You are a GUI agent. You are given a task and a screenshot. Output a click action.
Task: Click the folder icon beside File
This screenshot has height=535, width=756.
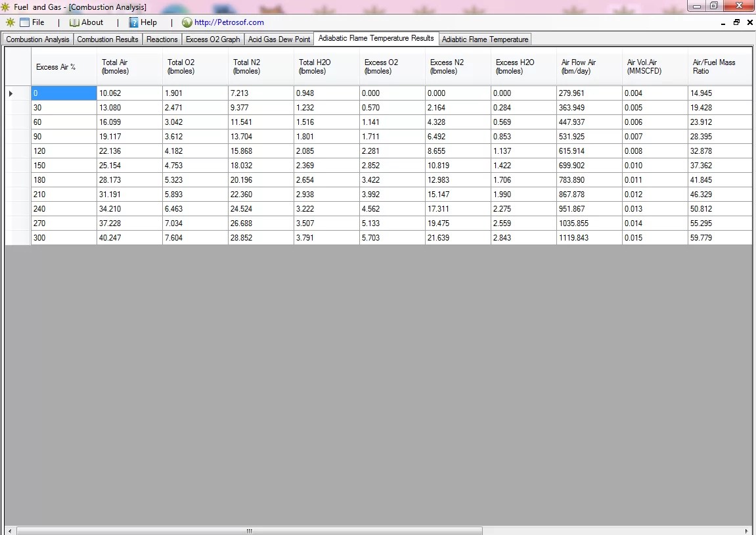click(x=24, y=22)
